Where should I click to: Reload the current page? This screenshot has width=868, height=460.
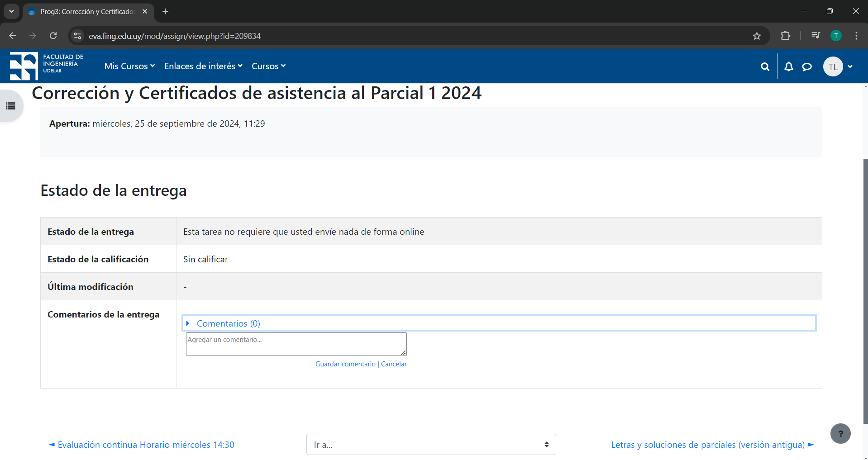pyautogui.click(x=53, y=36)
